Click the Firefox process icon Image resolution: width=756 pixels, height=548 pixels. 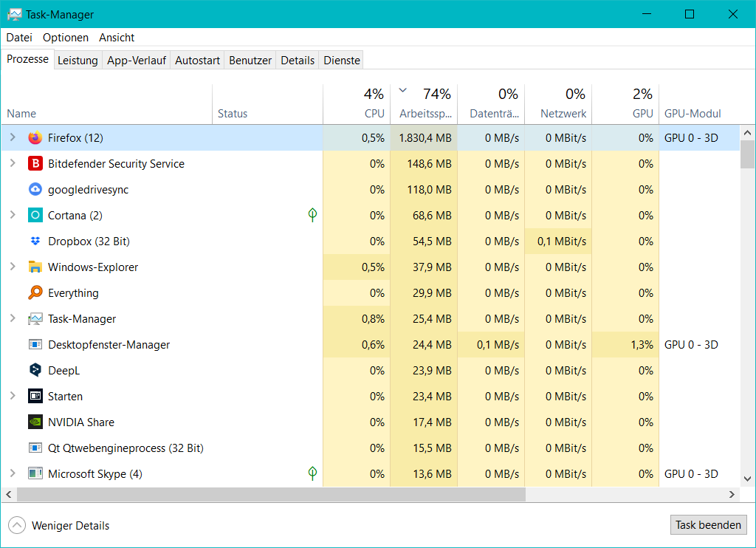coord(35,138)
